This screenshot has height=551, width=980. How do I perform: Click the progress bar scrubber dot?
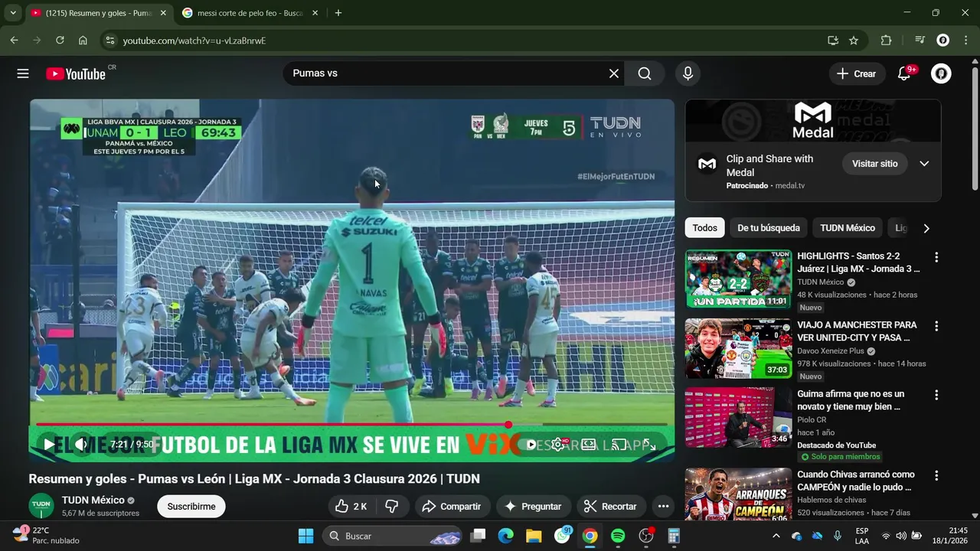(508, 424)
